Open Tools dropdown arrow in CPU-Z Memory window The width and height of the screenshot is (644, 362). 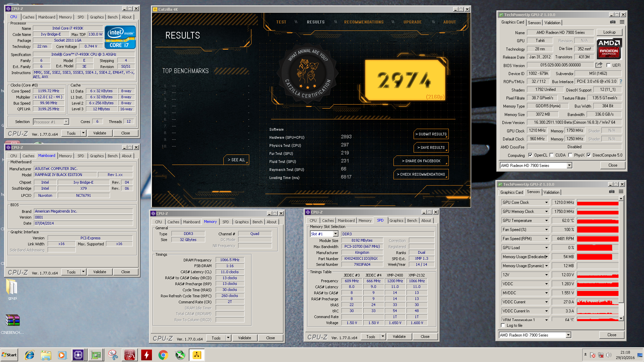click(228, 338)
